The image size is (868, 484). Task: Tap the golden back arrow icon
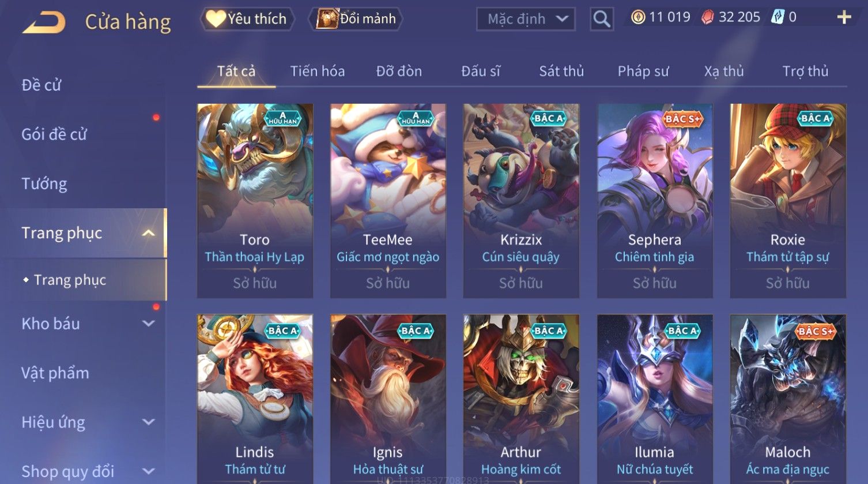[x=44, y=22]
